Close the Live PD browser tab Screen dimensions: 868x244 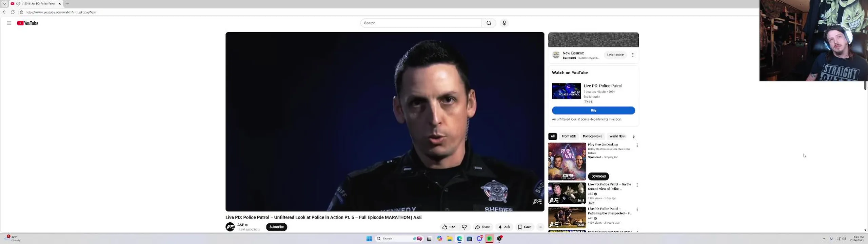pos(60,3)
